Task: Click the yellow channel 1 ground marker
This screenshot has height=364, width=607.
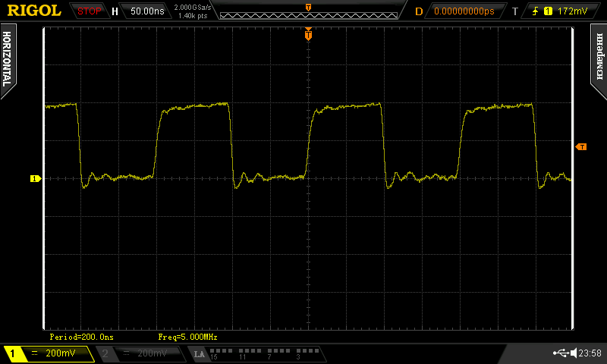Action: click(x=34, y=179)
